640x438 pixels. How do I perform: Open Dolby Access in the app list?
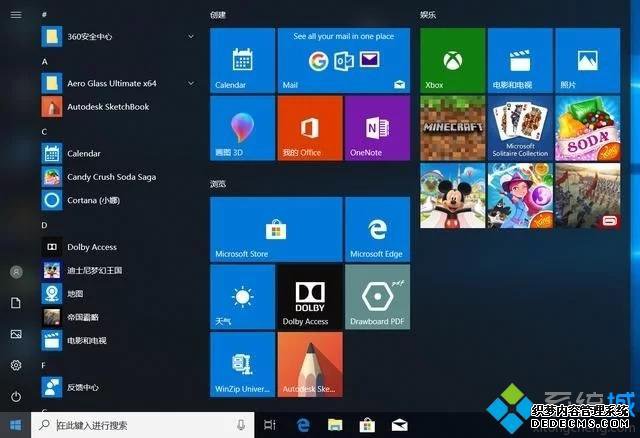point(118,247)
